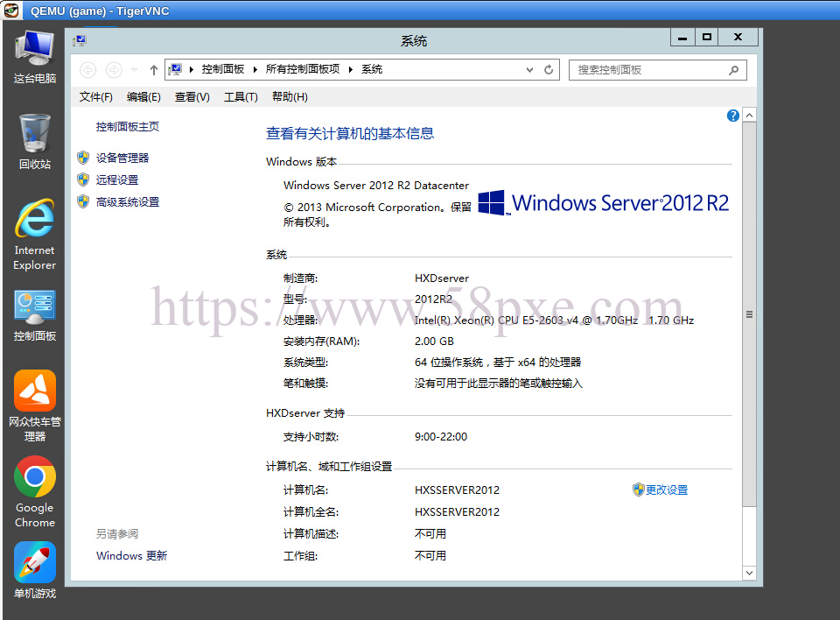This screenshot has width=840, height=620.
Task: Launch 网众快车管理器 from the desktop
Action: coord(35,405)
